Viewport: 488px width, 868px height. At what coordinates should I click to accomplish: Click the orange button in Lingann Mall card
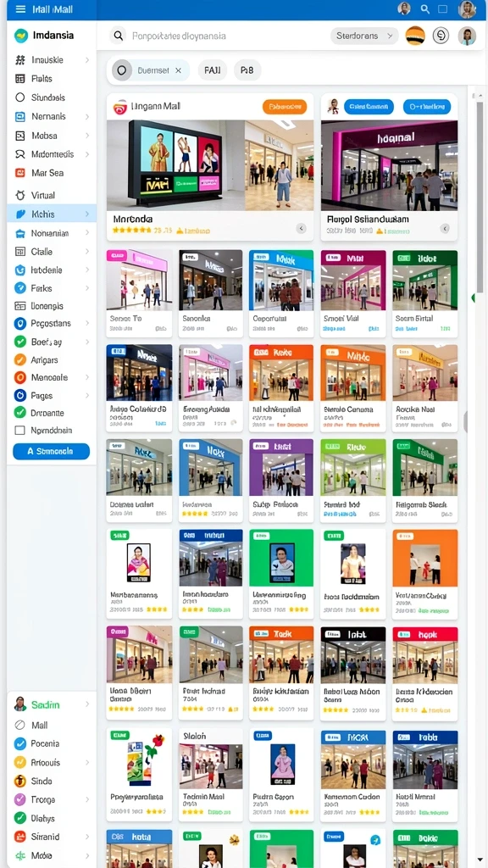pyautogui.click(x=285, y=107)
